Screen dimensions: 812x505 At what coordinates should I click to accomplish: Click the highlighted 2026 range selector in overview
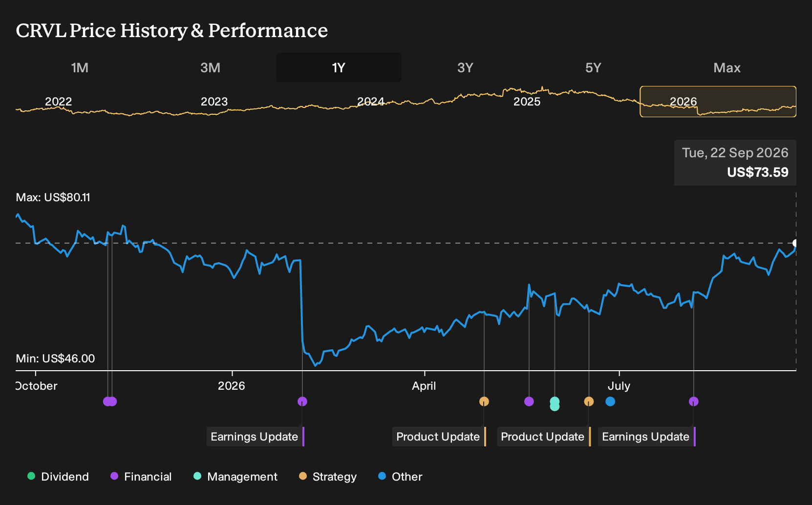[x=718, y=102]
